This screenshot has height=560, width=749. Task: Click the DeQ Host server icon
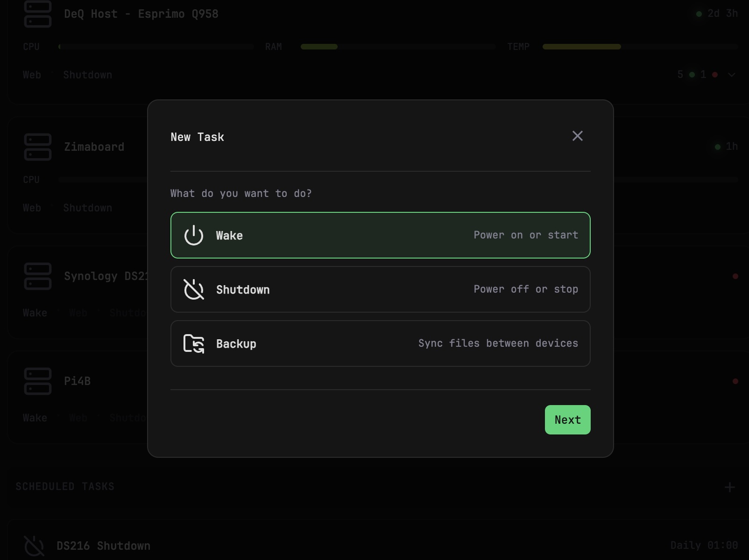(x=38, y=14)
